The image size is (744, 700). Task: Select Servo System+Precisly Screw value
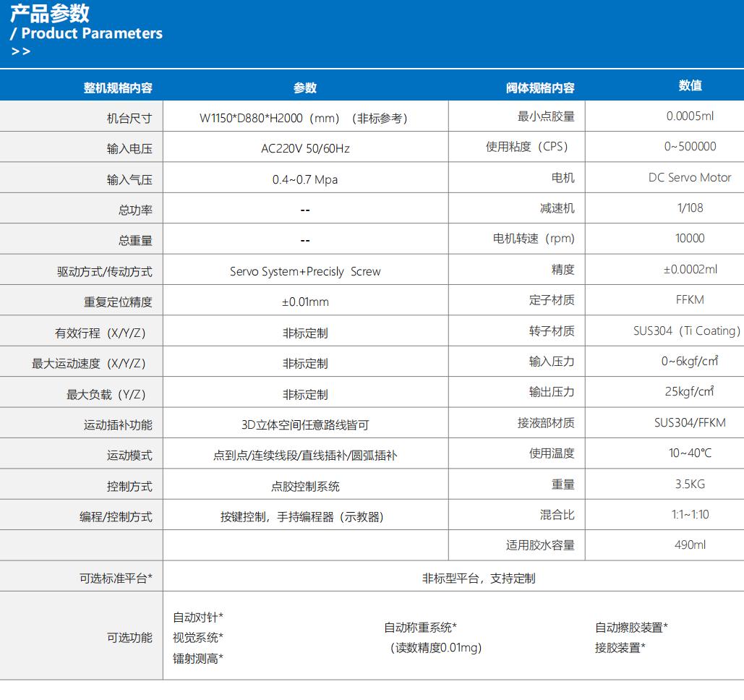(x=305, y=271)
